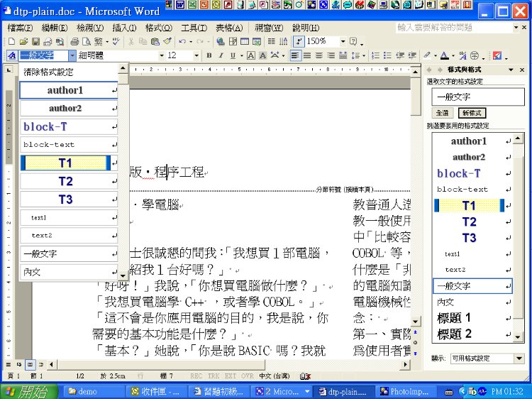Toggle Bold formatting

pos(209,55)
